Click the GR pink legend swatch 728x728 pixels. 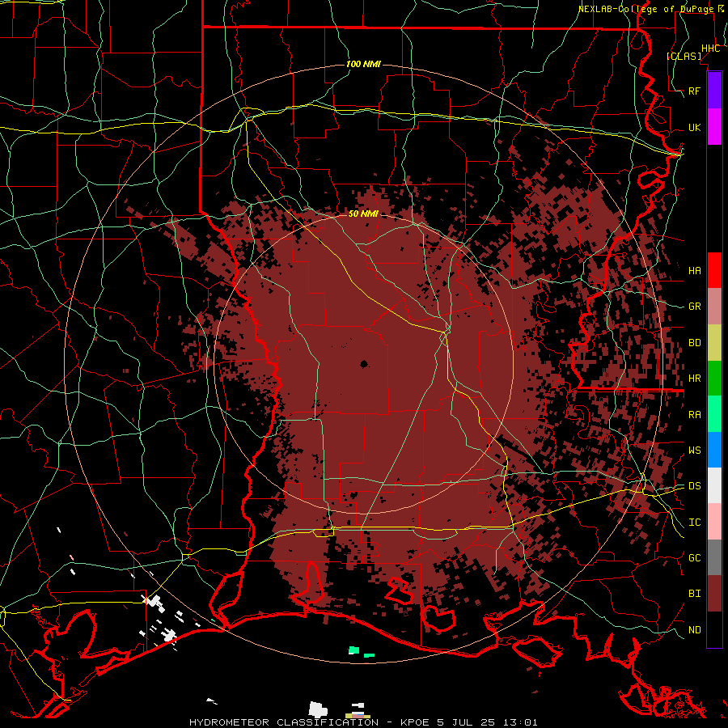[x=714, y=307]
